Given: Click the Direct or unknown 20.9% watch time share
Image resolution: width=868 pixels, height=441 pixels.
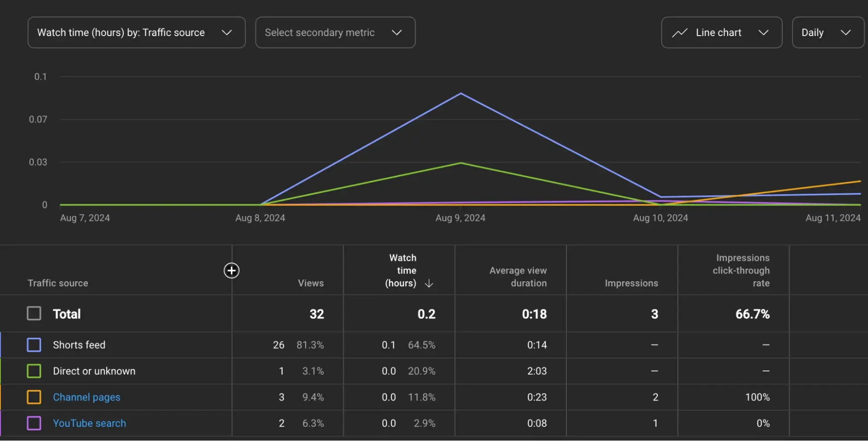Looking at the screenshot, I should 422,371.
